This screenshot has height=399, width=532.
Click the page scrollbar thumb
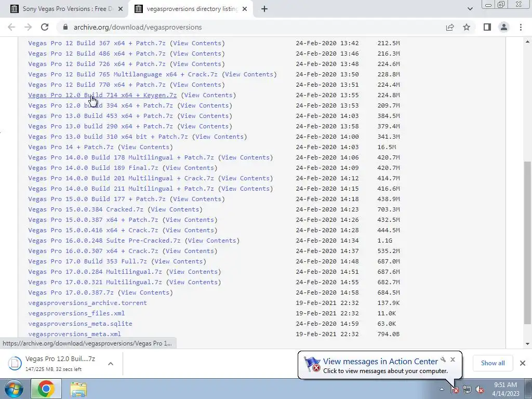point(527,243)
